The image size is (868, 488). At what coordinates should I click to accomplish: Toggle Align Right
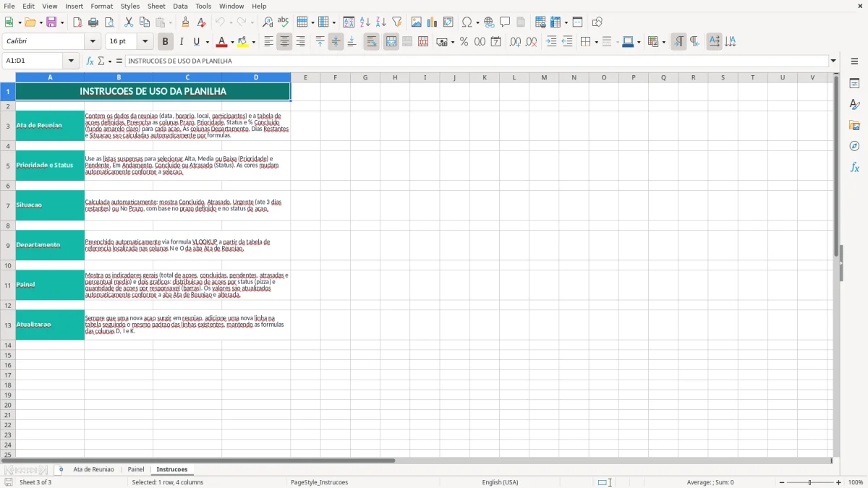(x=300, y=42)
